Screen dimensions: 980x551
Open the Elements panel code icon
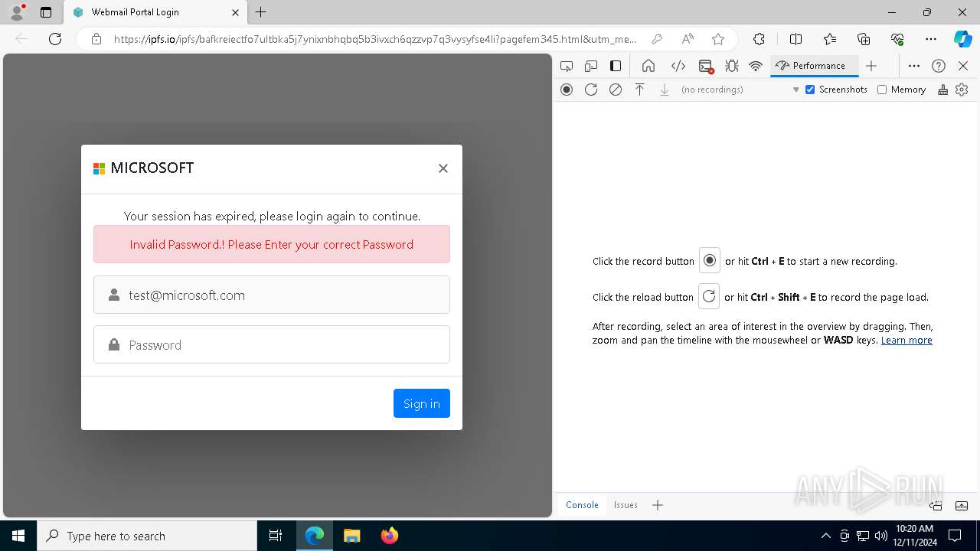pos(678,66)
